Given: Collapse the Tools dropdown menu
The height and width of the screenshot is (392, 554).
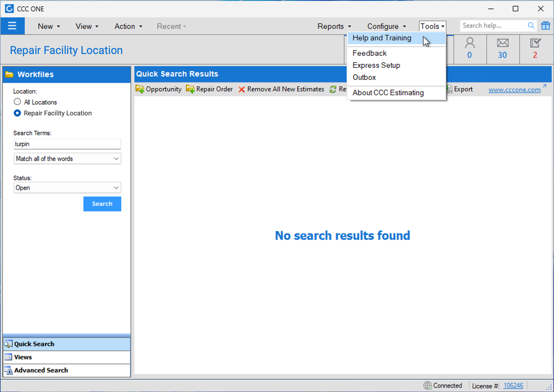Looking at the screenshot, I should coord(433,26).
